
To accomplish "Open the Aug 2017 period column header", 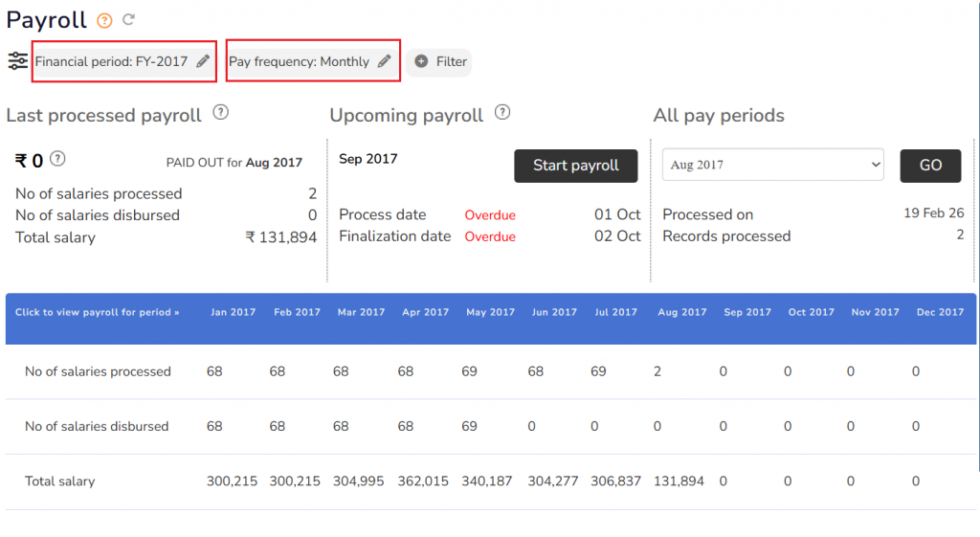I will [x=682, y=312].
